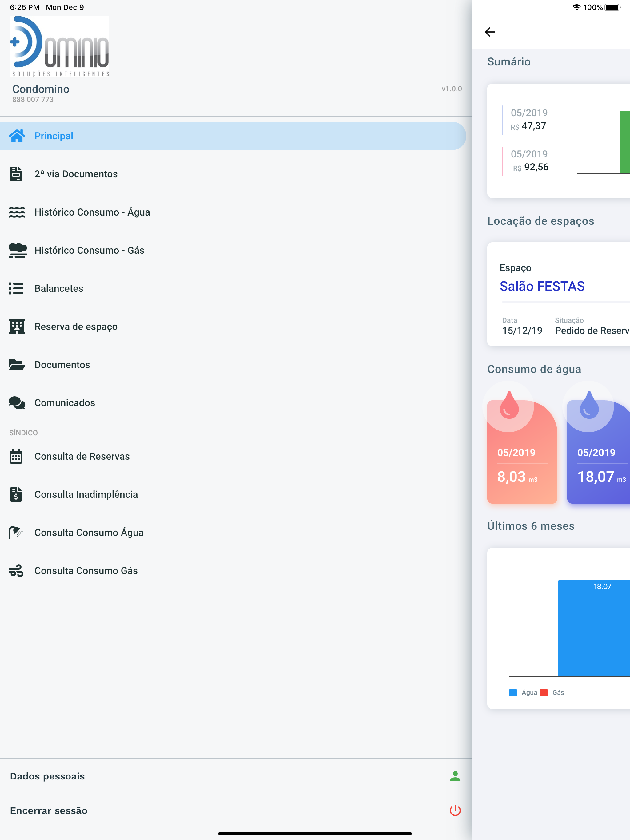Open Comunicados chat bubbles icon
Viewport: 630px width, 840px height.
tap(17, 403)
